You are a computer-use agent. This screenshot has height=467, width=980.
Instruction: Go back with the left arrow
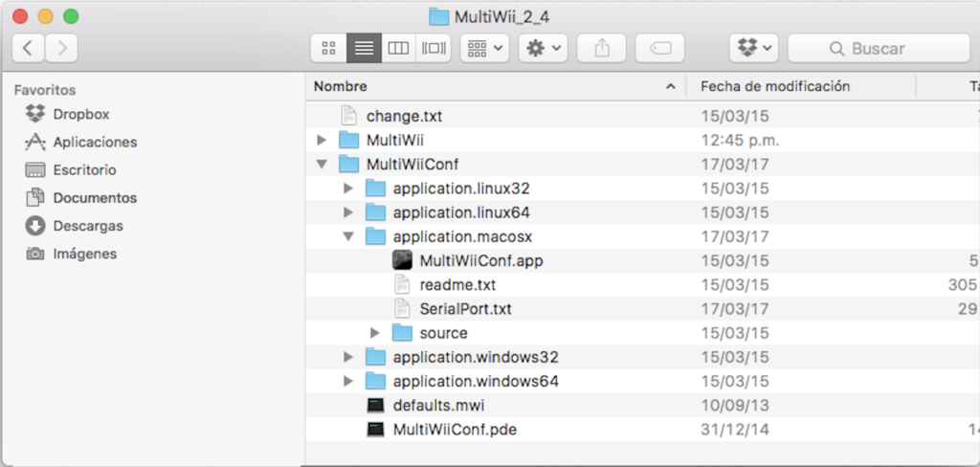29,48
